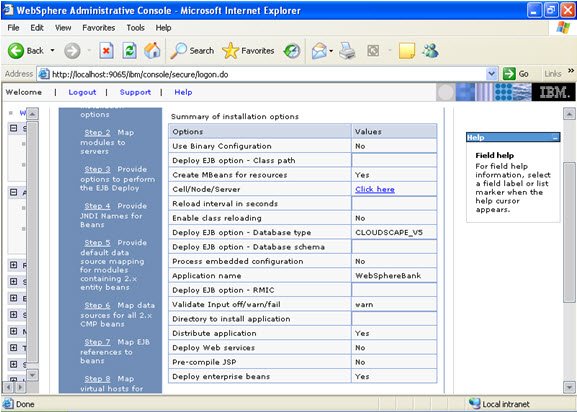Expand the tree node labeled T
The height and width of the screenshot is (412, 577).
point(14,348)
